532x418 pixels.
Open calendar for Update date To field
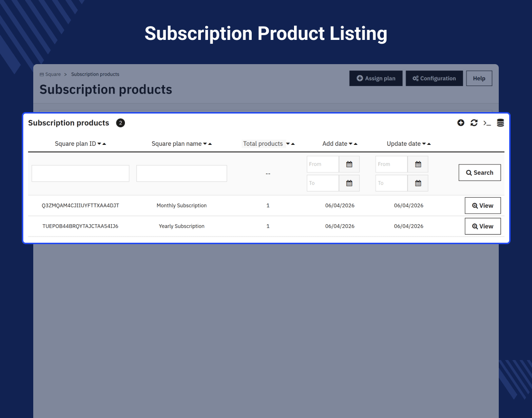418,183
